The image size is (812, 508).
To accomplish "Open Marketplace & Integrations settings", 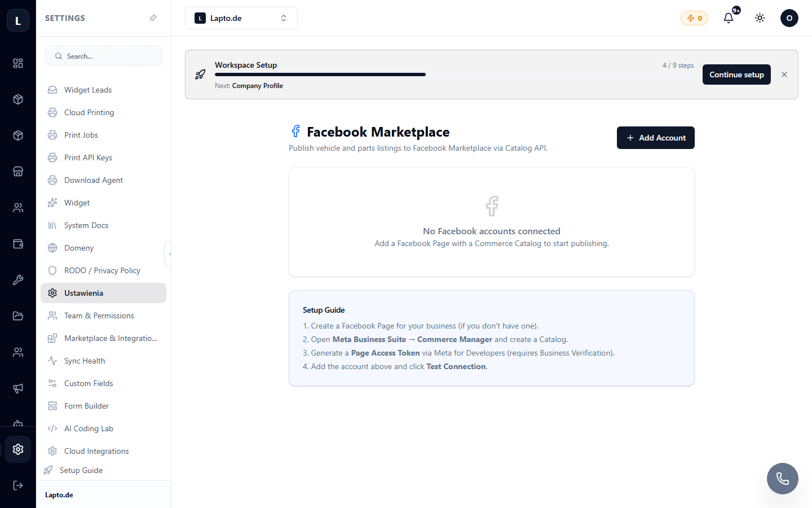I will click(103, 338).
